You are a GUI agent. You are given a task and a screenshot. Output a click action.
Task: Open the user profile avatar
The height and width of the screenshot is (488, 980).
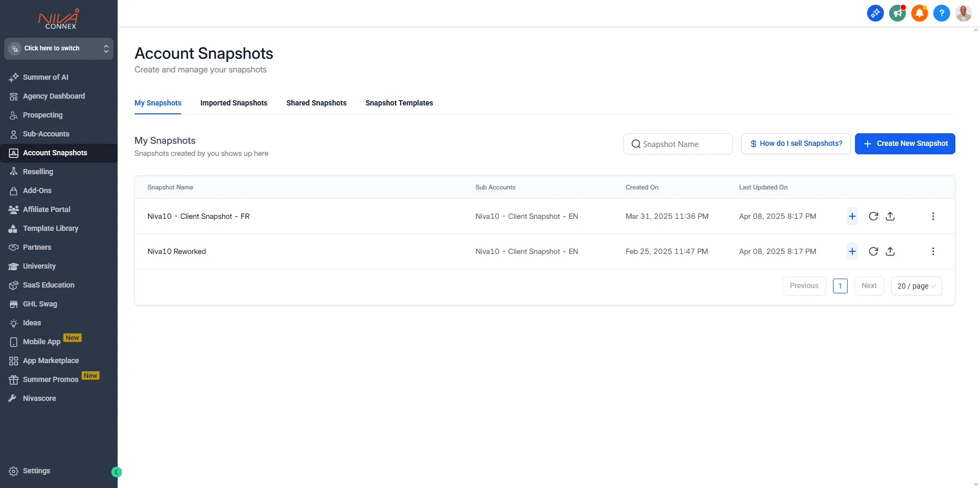964,13
